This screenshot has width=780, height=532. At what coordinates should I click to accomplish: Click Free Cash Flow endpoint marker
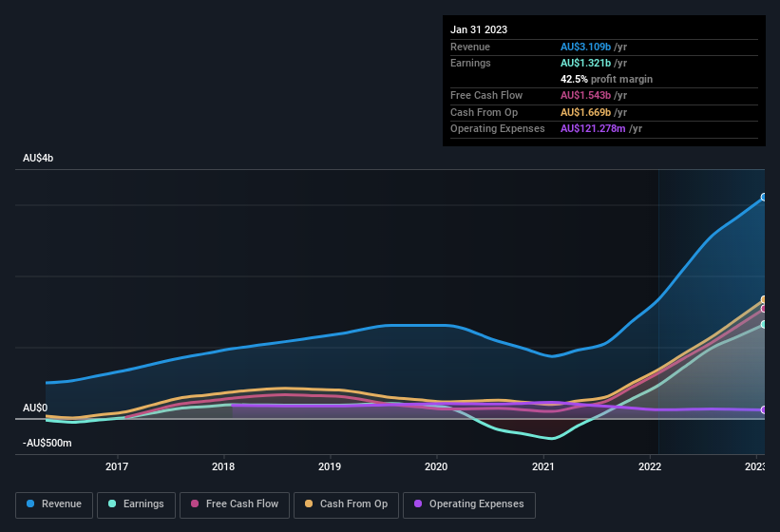coord(764,309)
